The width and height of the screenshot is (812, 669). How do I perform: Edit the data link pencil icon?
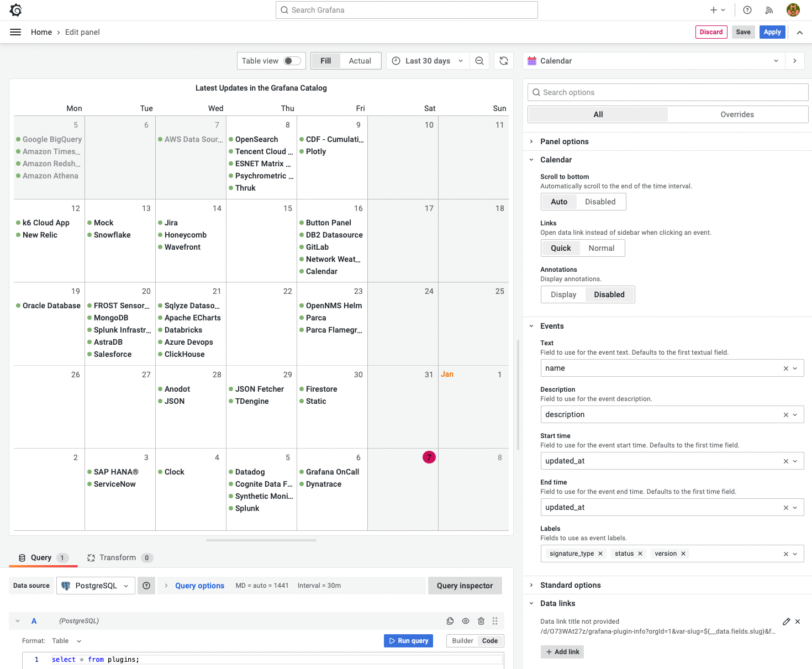[787, 621]
